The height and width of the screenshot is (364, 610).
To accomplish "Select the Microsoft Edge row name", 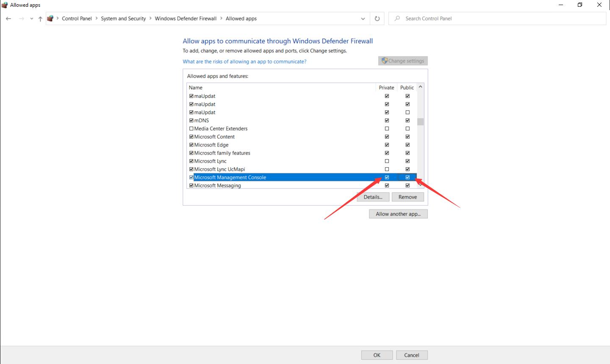I will click(x=211, y=145).
